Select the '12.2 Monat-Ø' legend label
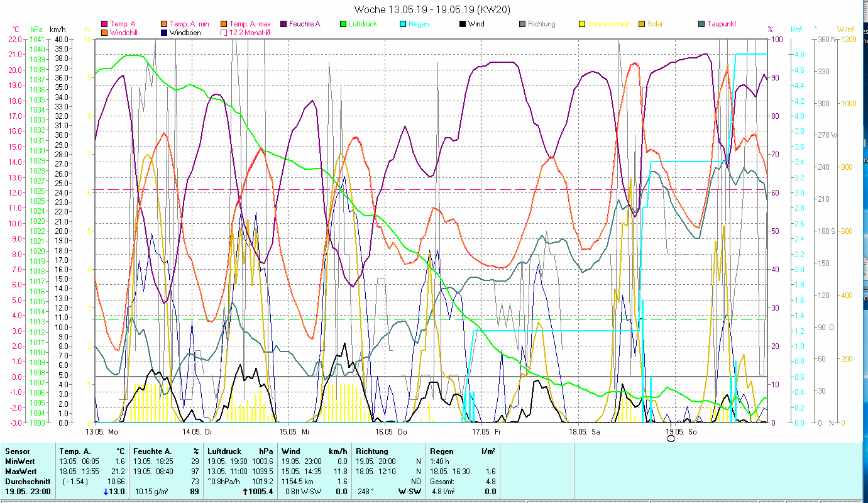The height and width of the screenshot is (503, 868). (x=251, y=32)
